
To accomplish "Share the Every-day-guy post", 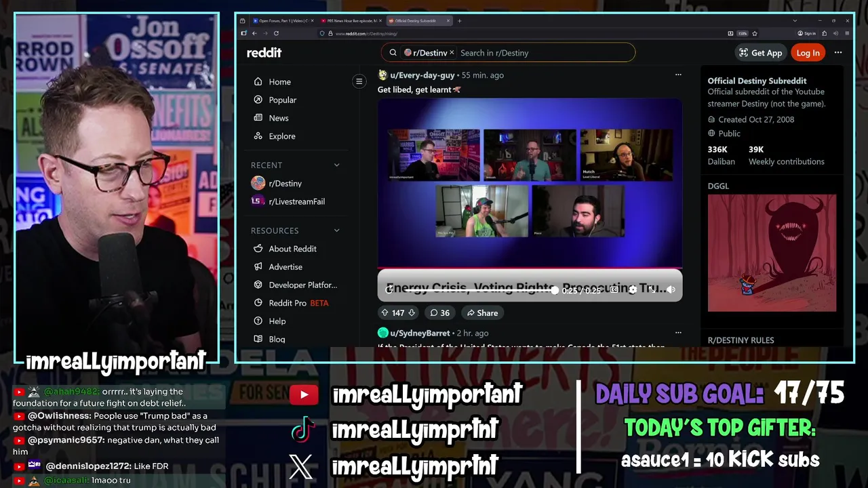I will pos(482,312).
